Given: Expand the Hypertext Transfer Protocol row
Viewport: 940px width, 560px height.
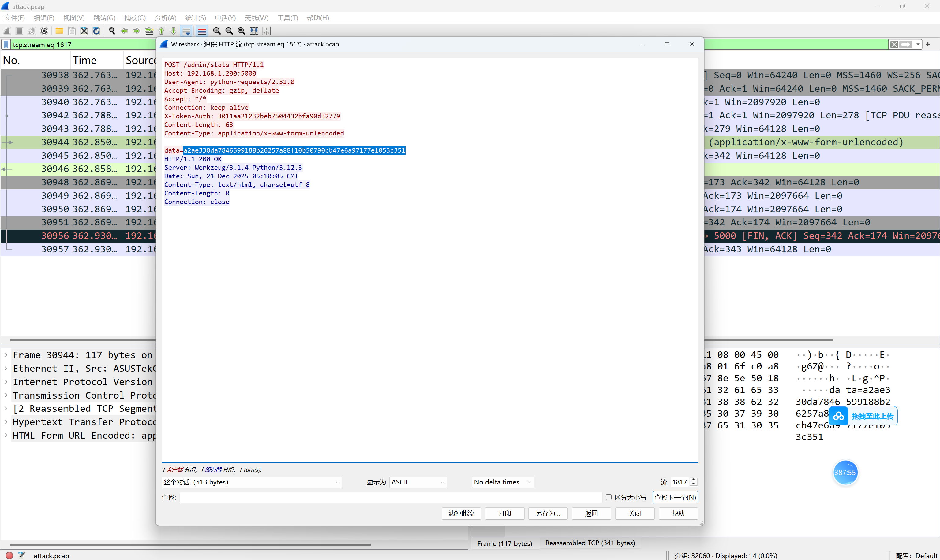Looking at the screenshot, I should [6, 422].
